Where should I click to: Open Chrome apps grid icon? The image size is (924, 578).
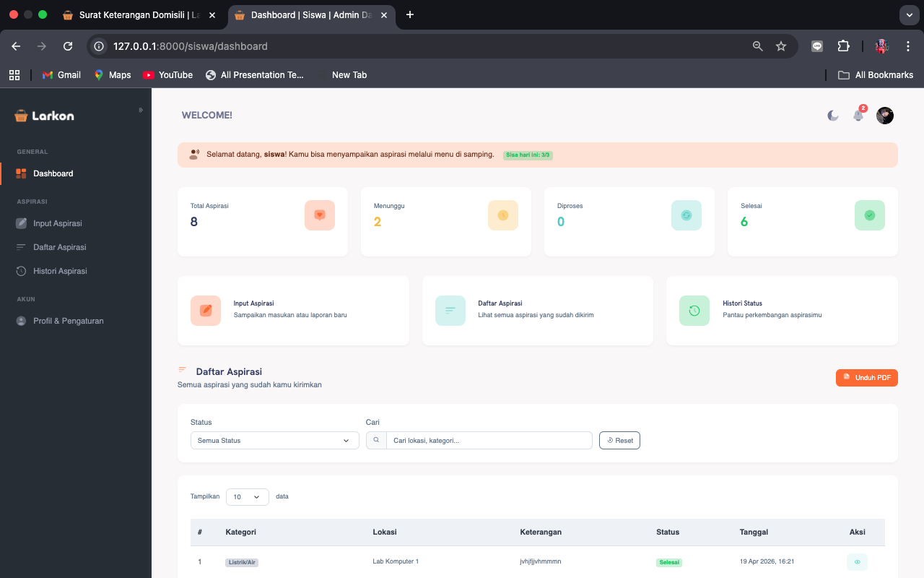click(14, 75)
